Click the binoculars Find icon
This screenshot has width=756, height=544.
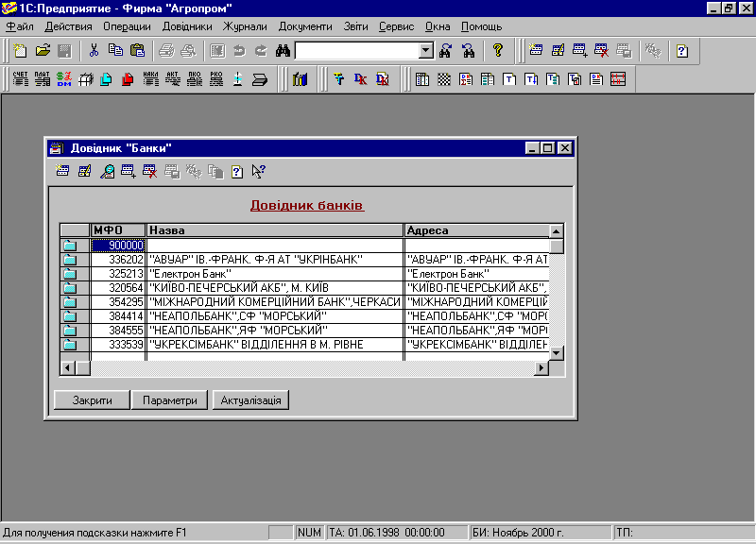click(283, 51)
